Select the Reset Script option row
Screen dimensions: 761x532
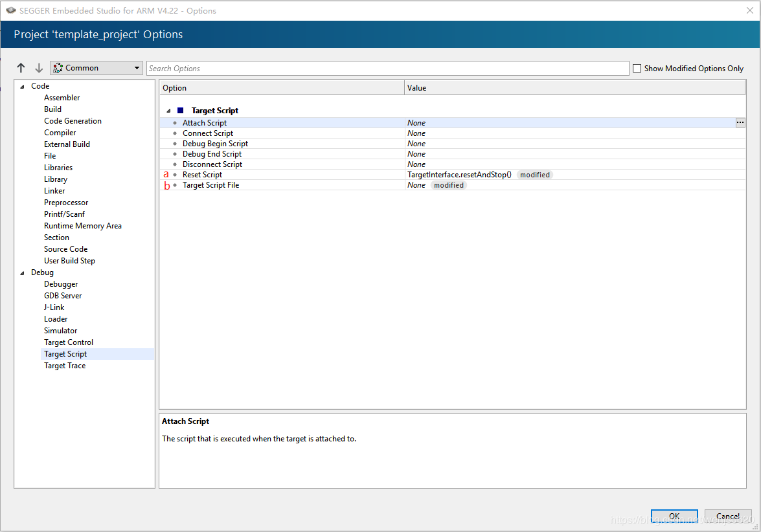pos(203,175)
